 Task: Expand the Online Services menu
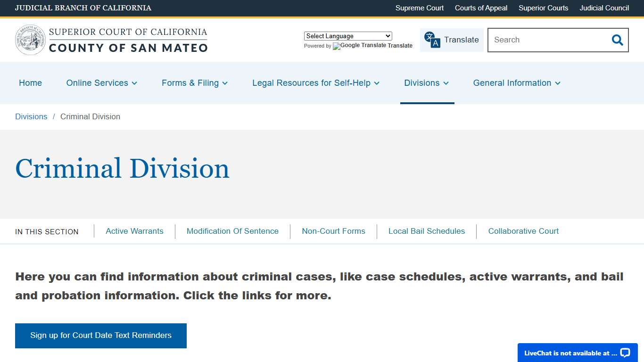[x=101, y=83]
